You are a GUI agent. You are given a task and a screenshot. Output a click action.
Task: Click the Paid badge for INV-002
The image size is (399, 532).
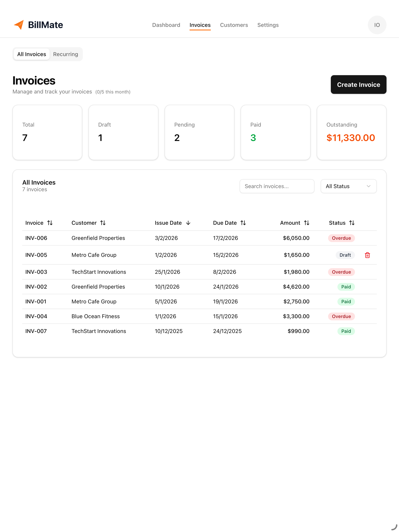pos(346,287)
